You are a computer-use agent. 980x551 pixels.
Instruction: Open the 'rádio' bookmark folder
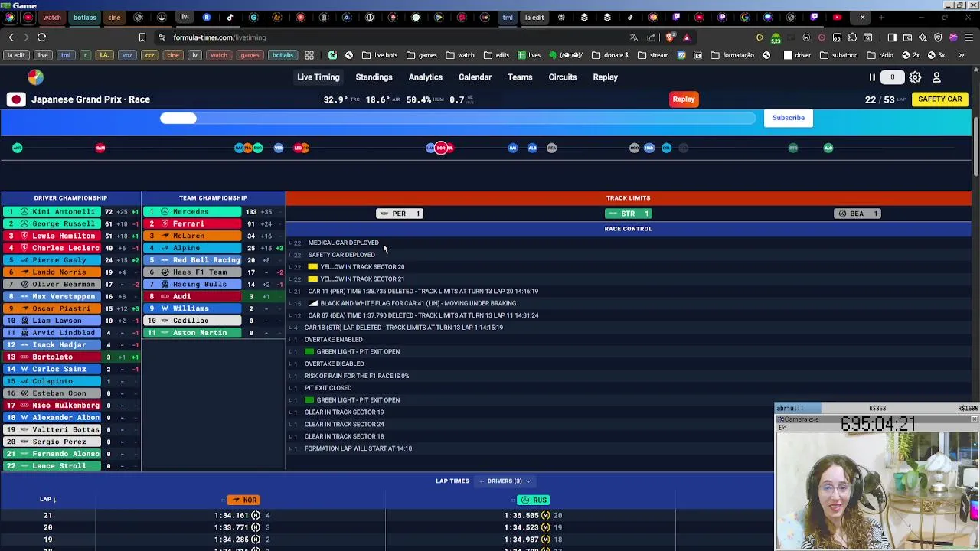(x=880, y=55)
